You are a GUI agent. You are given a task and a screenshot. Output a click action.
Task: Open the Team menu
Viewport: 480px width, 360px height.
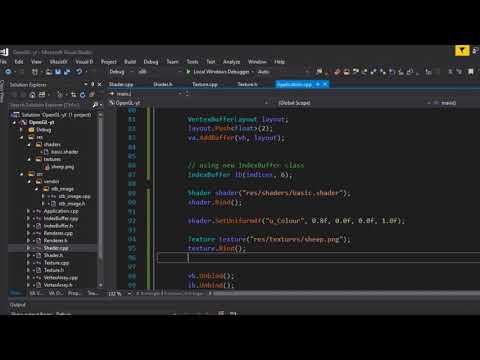[172, 62]
